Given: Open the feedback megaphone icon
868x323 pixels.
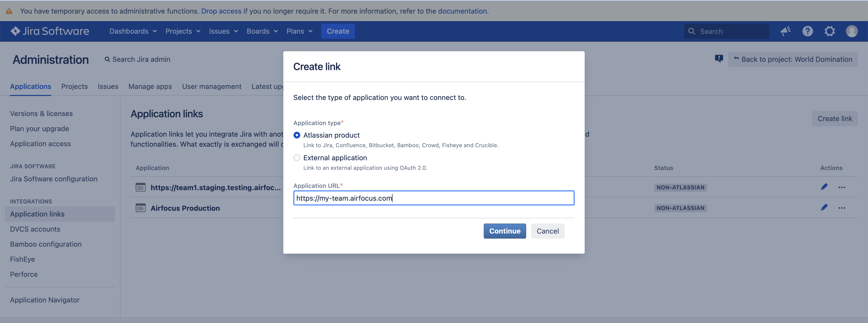Looking at the screenshot, I should click(x=785, y=31).
